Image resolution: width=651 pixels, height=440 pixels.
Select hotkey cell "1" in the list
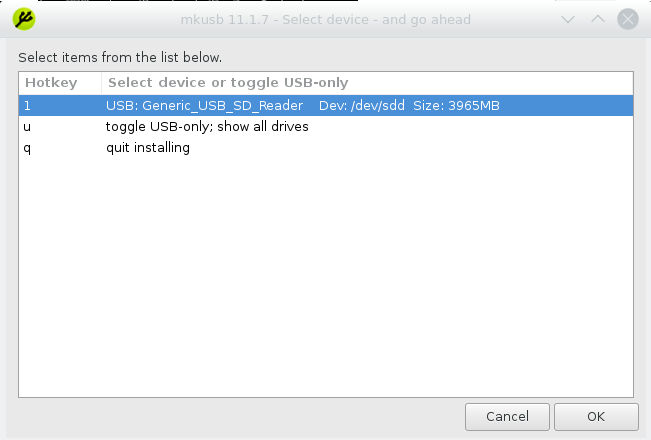click(x=28, y=105)
